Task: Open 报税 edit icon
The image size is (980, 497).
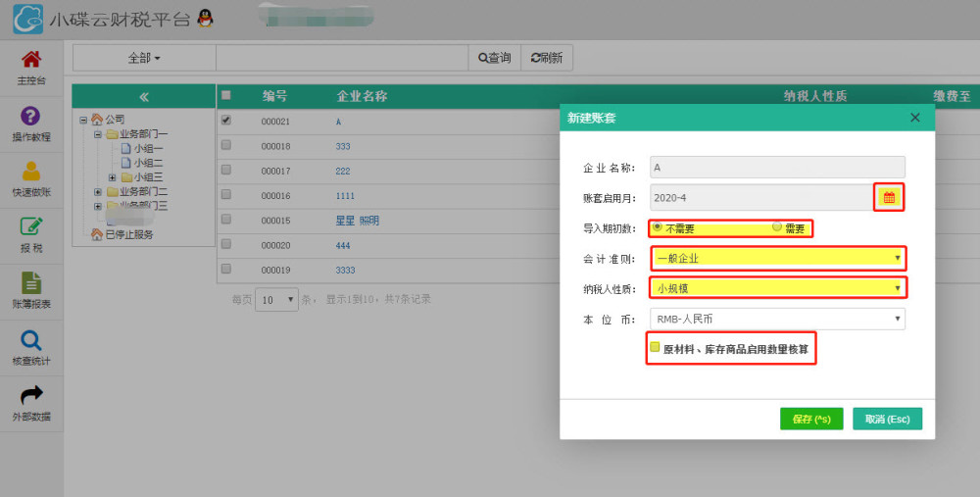Action: click(31, 226)
